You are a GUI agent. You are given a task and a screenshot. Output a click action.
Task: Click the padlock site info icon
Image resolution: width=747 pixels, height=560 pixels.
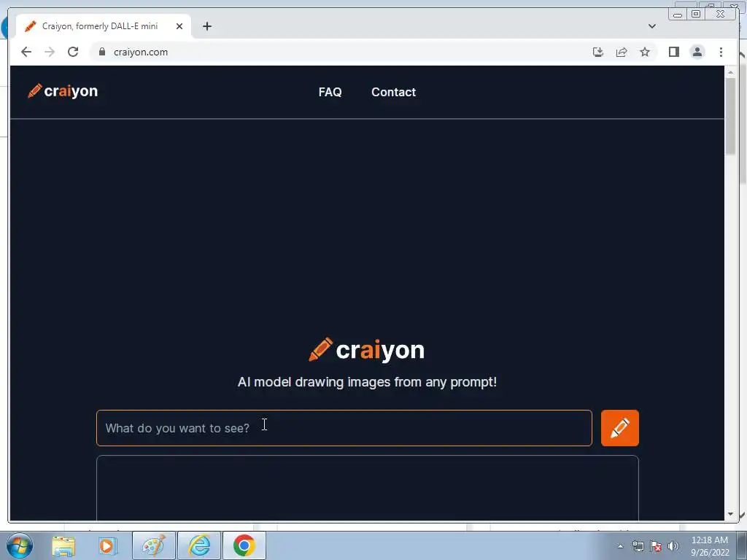102,52
